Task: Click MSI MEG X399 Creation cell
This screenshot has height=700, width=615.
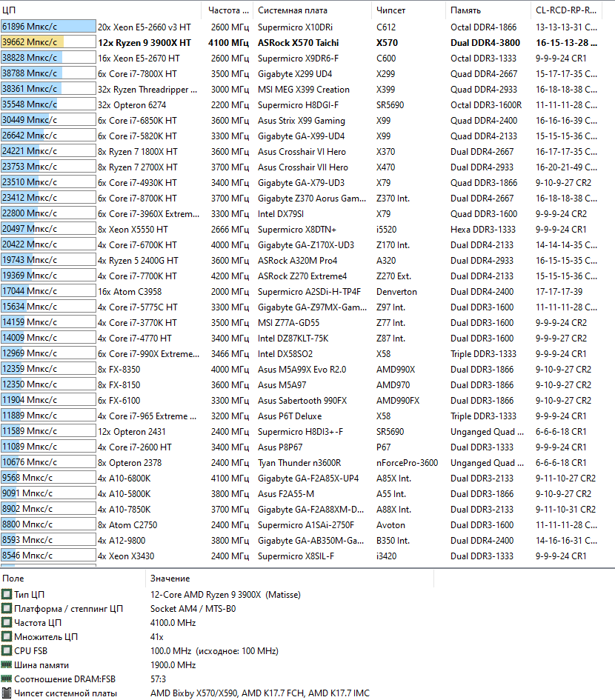Action: (303, 90)
